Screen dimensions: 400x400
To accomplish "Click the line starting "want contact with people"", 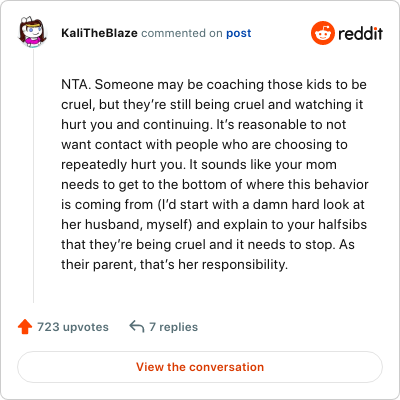I will pos(204,145).
